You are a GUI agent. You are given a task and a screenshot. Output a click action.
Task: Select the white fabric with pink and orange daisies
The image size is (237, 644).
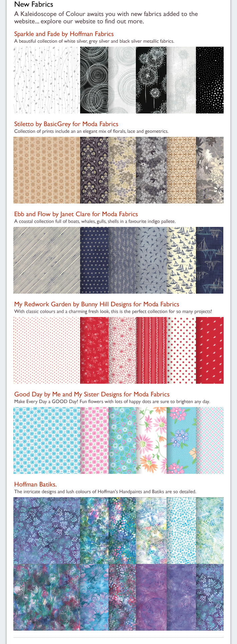click(151, 440)
